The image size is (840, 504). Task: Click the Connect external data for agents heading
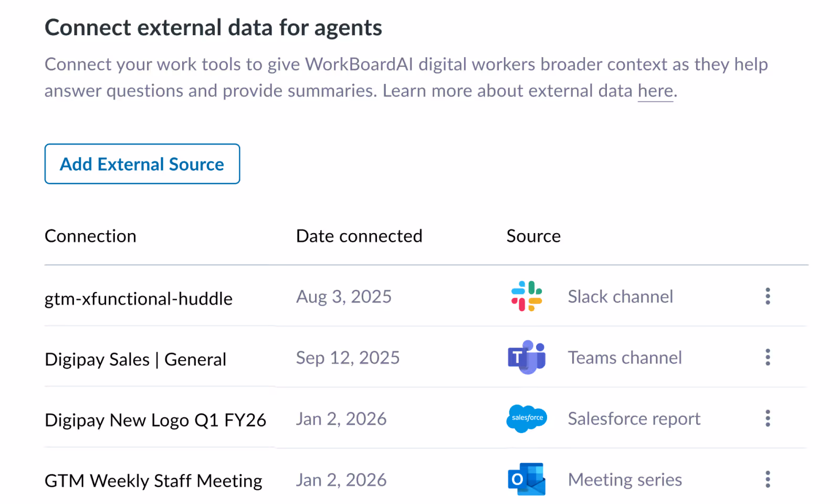[x=213, y=27]
